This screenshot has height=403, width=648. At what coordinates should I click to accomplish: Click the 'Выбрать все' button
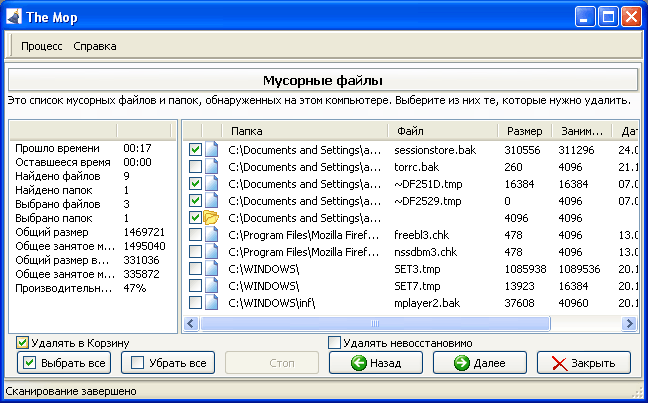point(64,363)
